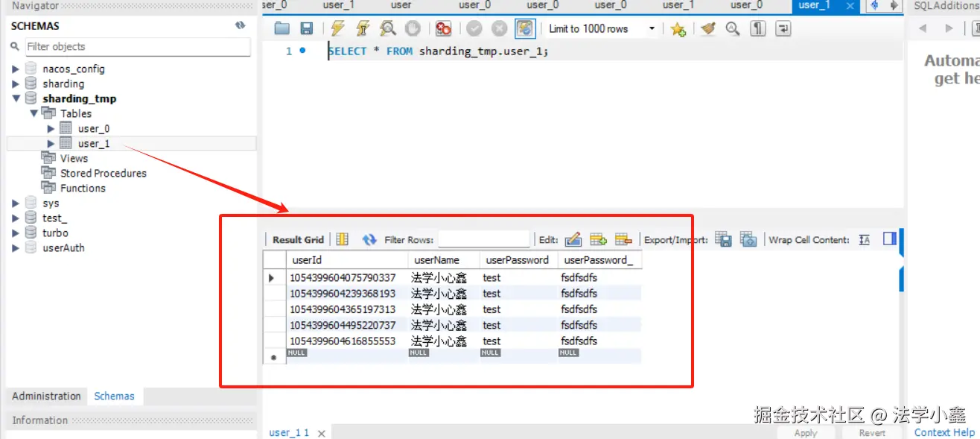Refresh the result grid data

(369, 239)
